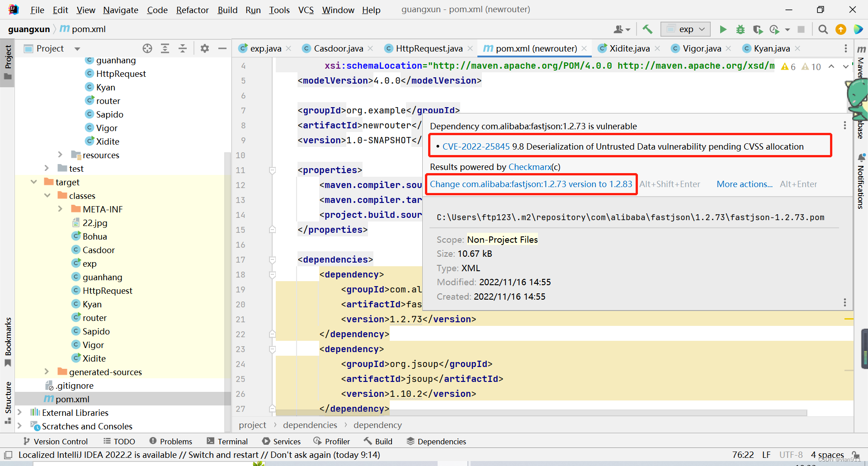
Task: Open Problems tool window
Action: coord(171,441)
